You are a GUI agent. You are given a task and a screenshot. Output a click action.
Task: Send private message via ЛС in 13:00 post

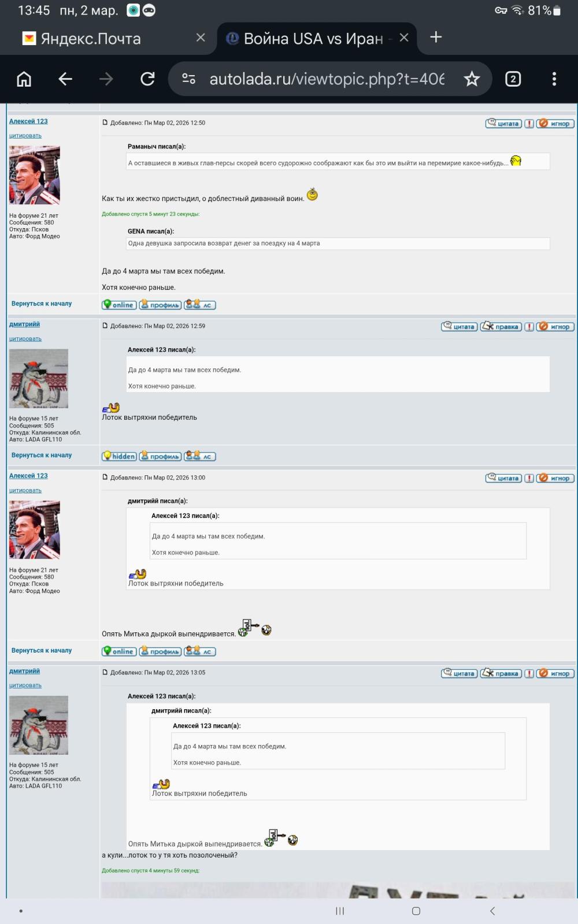coord(200,651)
